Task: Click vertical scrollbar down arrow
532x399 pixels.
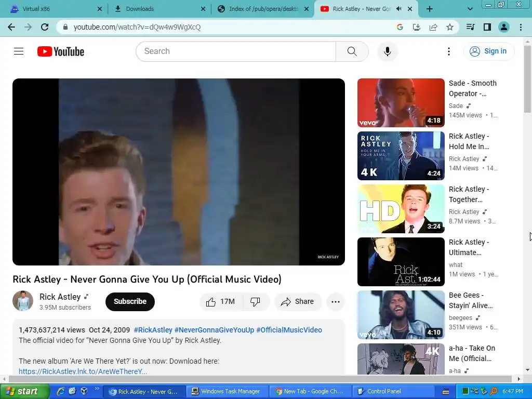Action: tap(527, 370)
